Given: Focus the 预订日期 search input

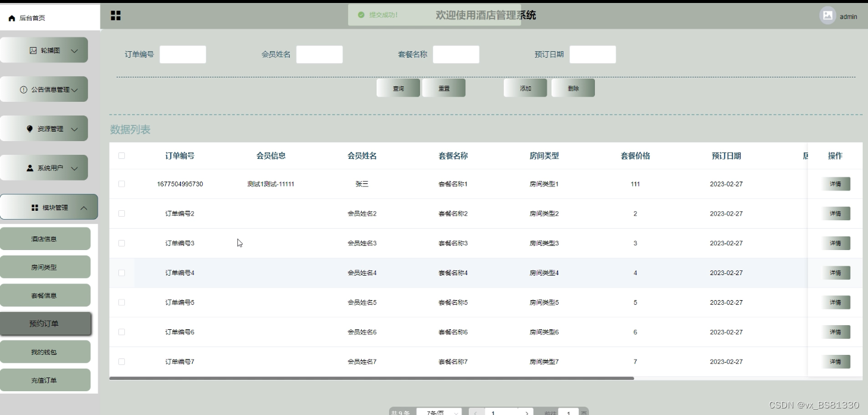Looking at the screenshot, I should [x=593, y=54].
